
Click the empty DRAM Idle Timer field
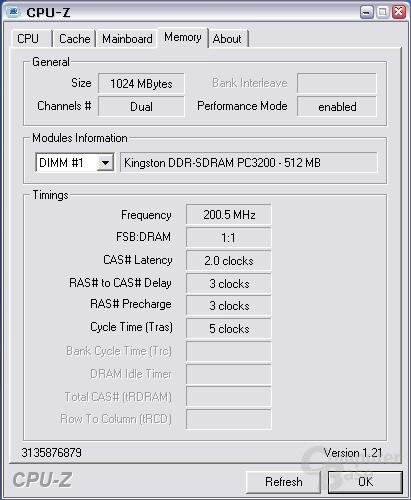[x=229, y=375]
